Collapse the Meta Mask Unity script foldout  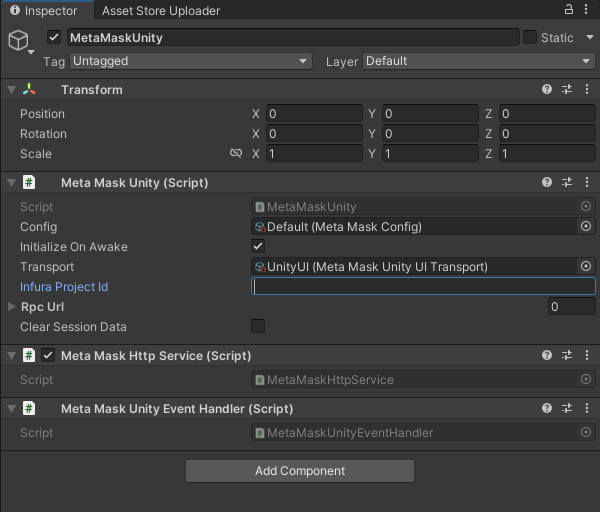[x=11, y=183]
